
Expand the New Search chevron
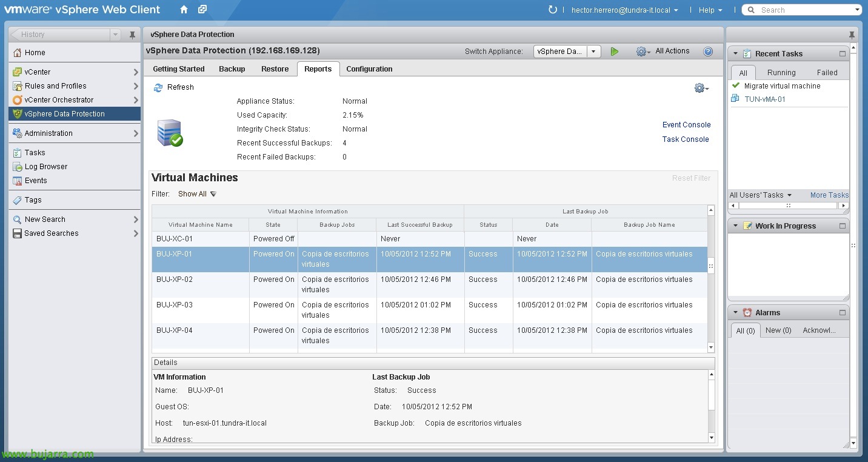pyautogui.click(x=136, y=219)
